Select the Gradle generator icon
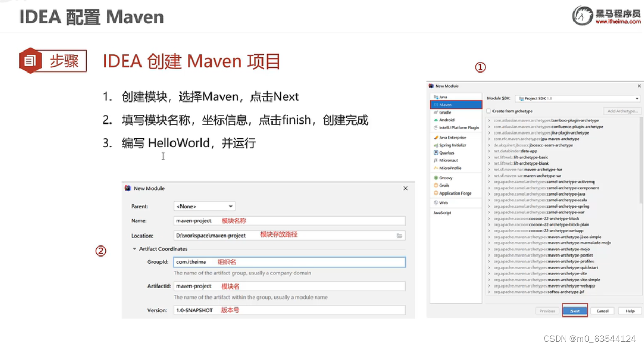 435,112
